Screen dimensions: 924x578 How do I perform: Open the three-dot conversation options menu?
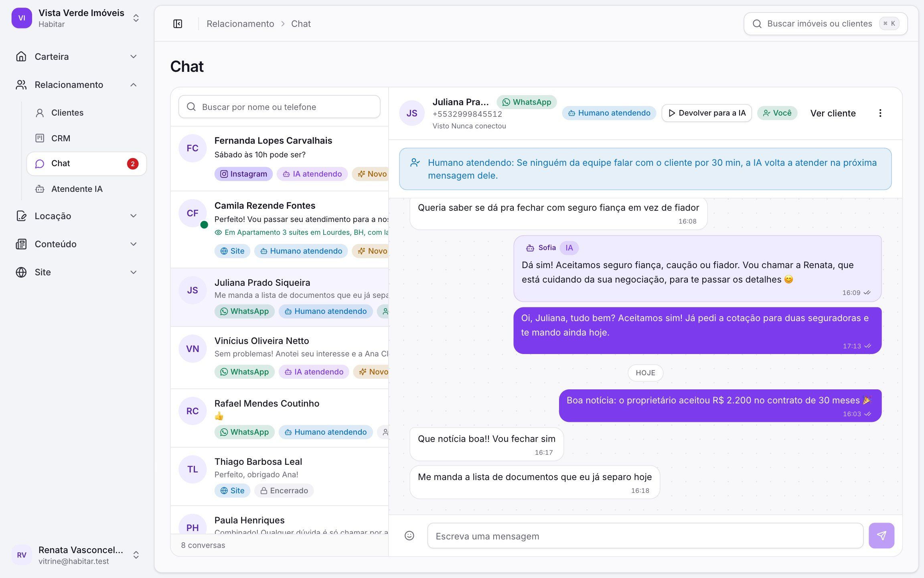point(880,113)
